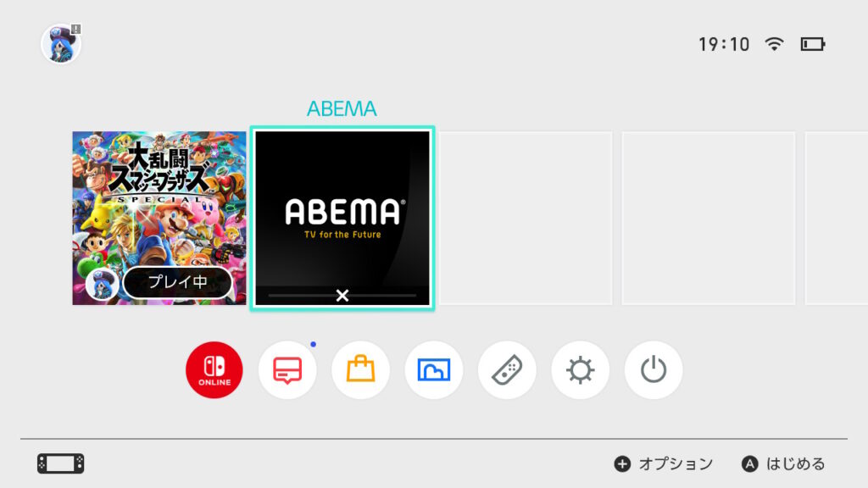868x488 pixels.
Task: Click the はじめる button
Action: click(783, 463)
